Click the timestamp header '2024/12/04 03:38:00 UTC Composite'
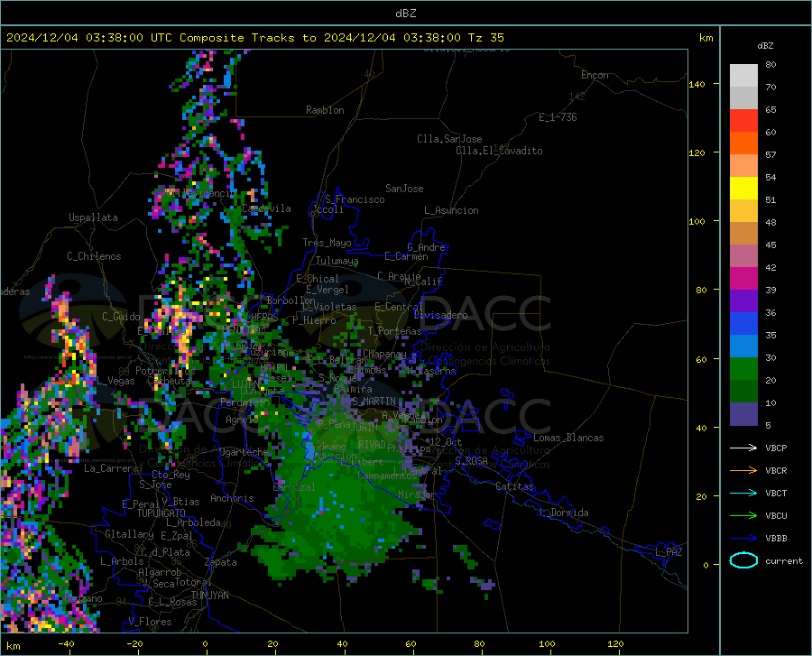 coord(125,38)
